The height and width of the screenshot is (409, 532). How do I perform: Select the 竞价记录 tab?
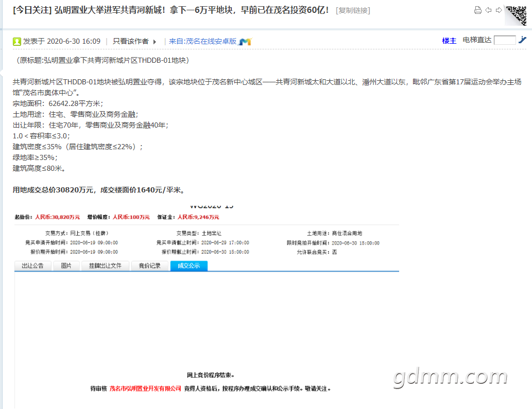click(x=149, y=265)
